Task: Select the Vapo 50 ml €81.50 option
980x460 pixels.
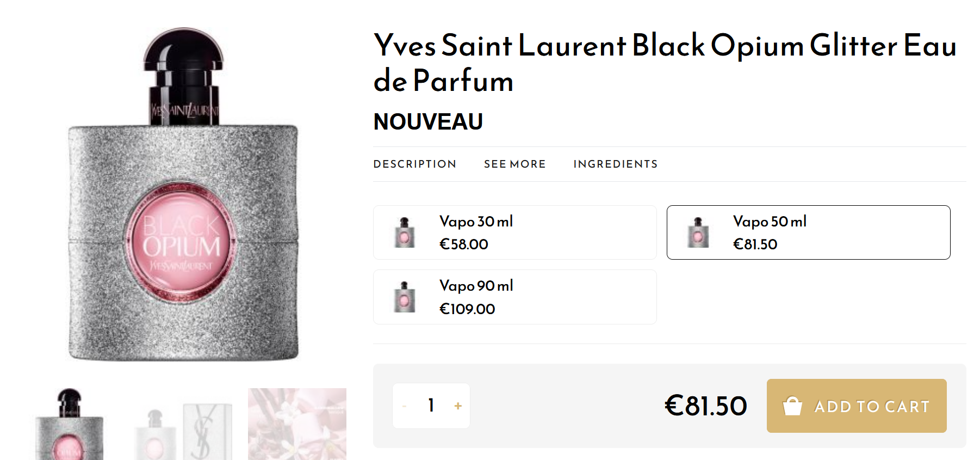Action: (x=808, y=232)
